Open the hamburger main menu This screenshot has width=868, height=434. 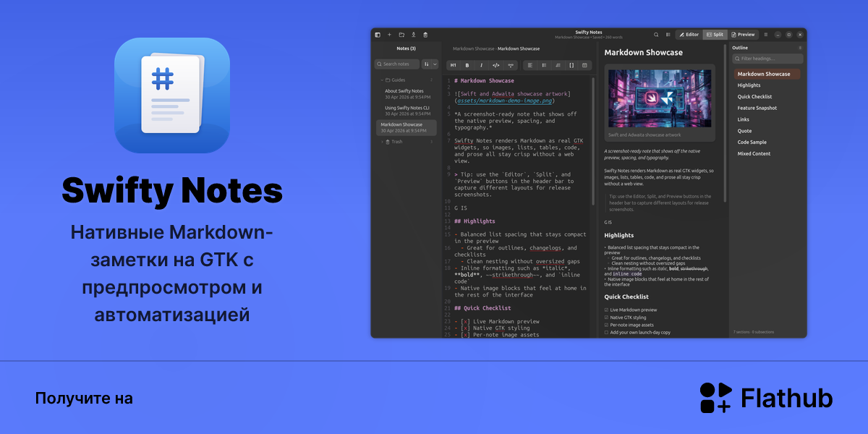(x=766, y=35)
